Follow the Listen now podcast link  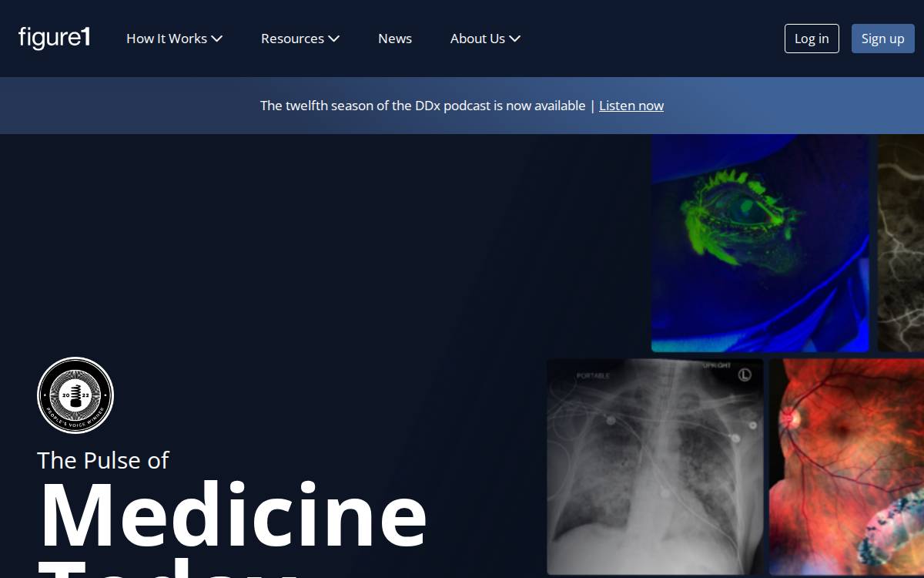coord(631,106)
